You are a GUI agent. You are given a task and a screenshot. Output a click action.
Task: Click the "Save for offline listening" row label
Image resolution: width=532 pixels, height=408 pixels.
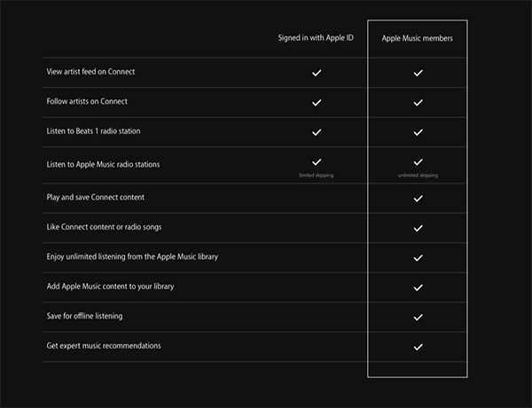click(85, 316)
